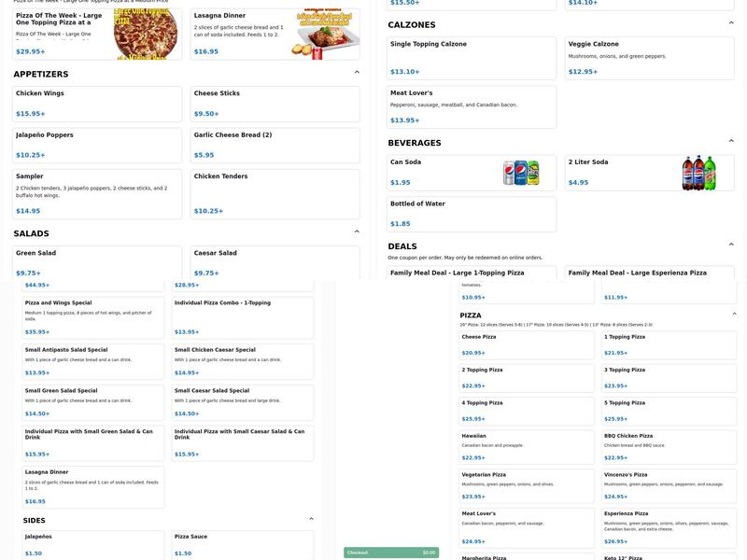
Task: Collapse the Deals section chevron
Action: click(x=731, y=245)
